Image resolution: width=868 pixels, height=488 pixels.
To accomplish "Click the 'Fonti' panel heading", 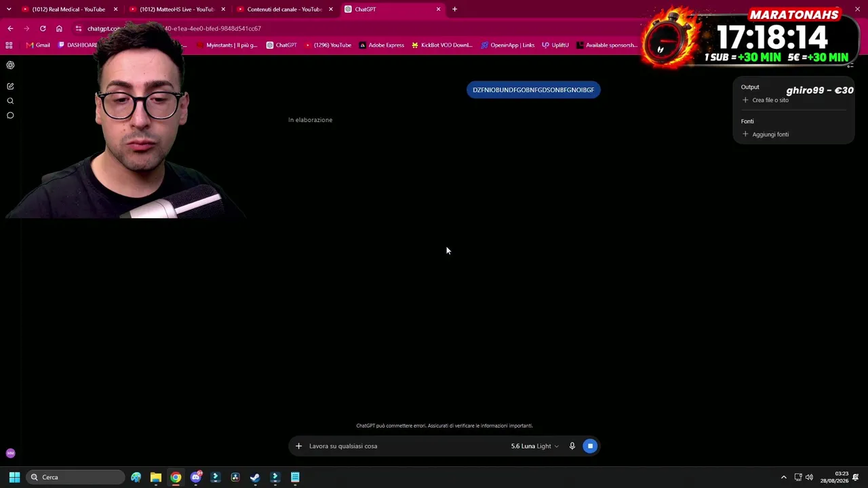I will [747, 121].
